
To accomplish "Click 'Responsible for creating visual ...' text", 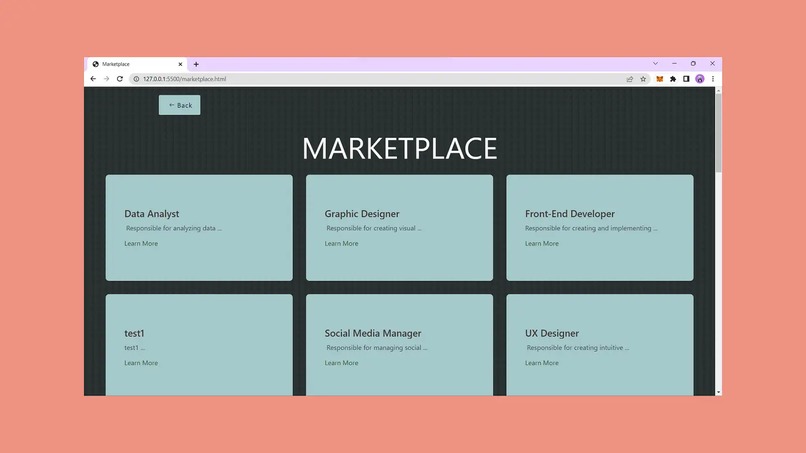I will 374,228.
